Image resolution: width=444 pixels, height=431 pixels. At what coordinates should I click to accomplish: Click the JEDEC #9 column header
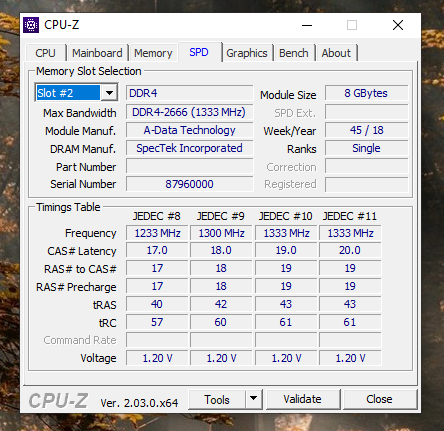221,216
